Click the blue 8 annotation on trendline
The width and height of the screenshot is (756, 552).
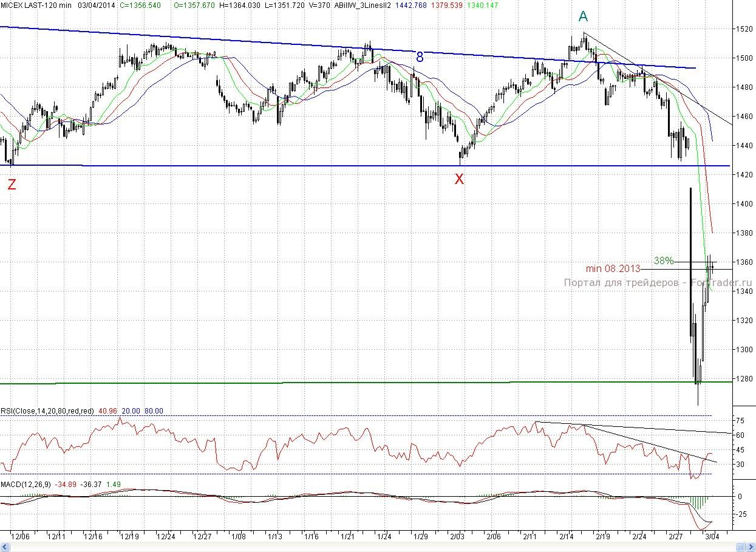tap(419, 58)
